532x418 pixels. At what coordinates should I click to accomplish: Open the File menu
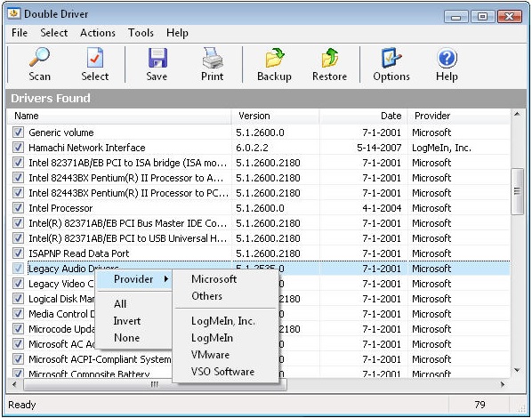(x=20, y=33)
